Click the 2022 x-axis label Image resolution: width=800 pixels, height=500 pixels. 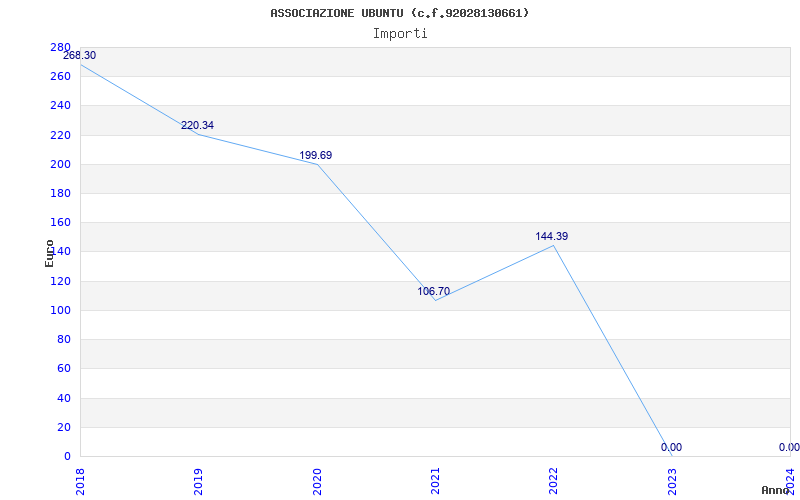pos(554,482)
